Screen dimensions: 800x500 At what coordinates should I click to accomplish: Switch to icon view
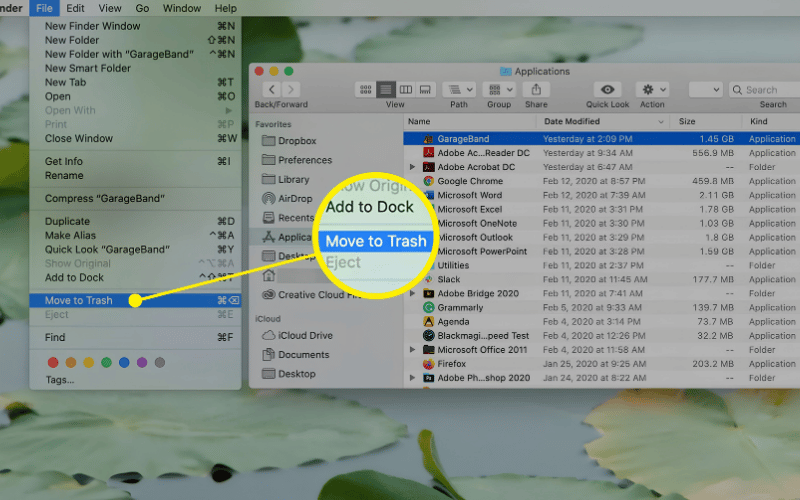365,90
